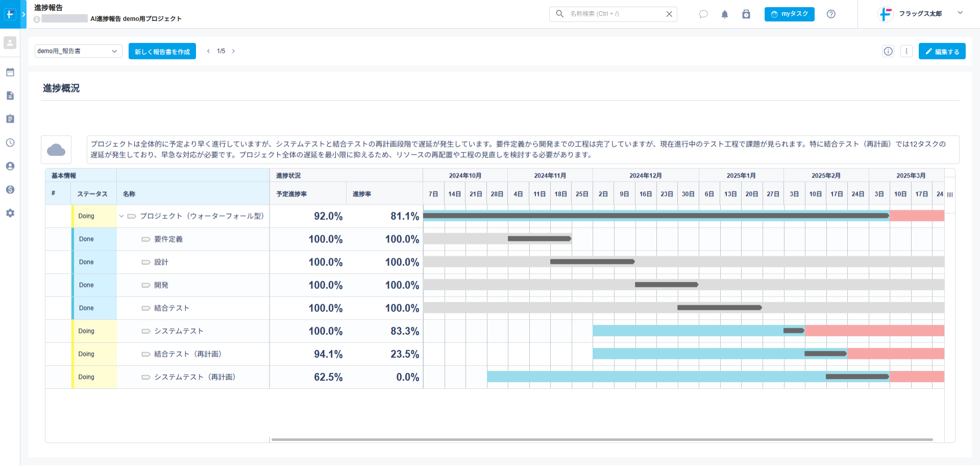Viewport: 980px width, 467px height.
Task: Go to the previous report page
Action: pos(208,51)
